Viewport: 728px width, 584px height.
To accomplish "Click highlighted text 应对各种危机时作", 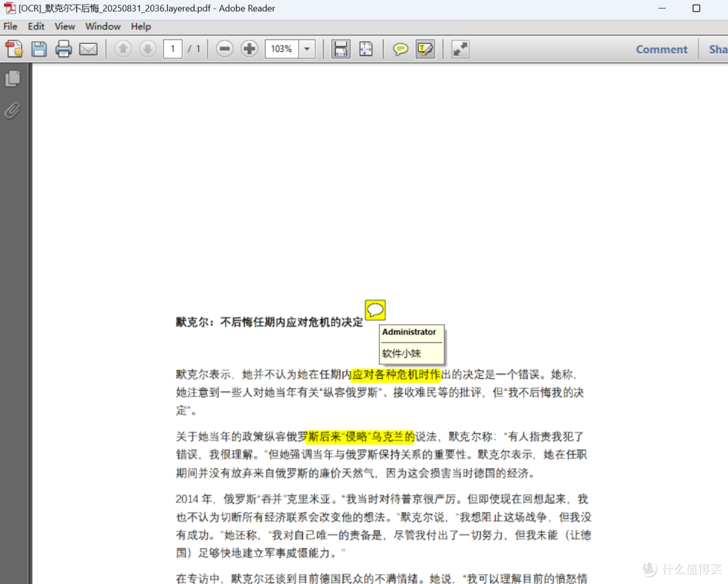I will pyautogui.click(x=396, y=375).
